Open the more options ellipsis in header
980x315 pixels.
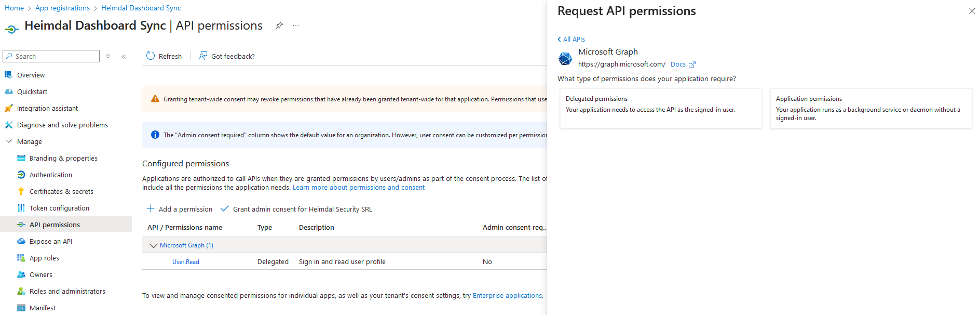coord(296,25)
